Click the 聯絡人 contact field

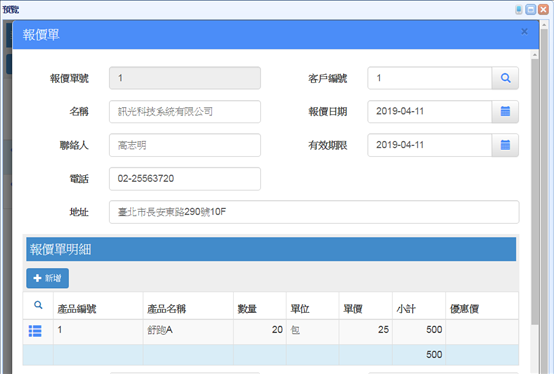tap(185, 145)
